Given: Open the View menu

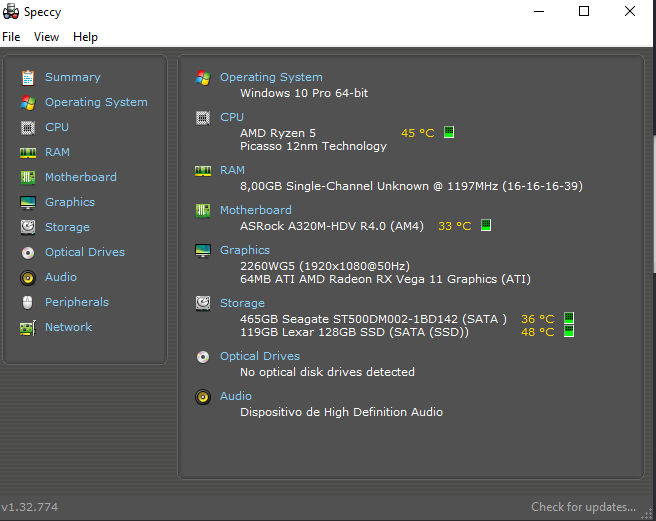Looking at the screenshot, I should pyautogui.click(x=46, y=37).
